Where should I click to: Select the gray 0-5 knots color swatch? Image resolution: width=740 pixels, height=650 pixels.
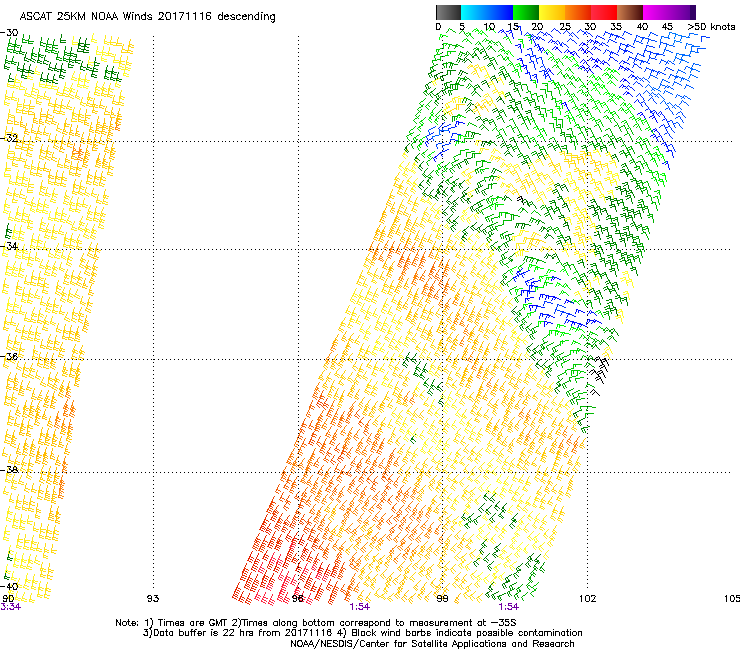point(448,12)
